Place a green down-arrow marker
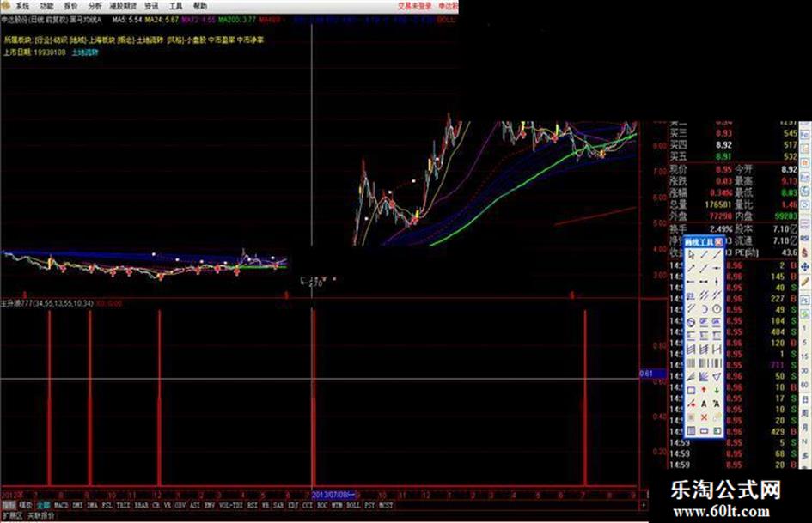This screenshot has width=812, height=523. coord(717,391)
